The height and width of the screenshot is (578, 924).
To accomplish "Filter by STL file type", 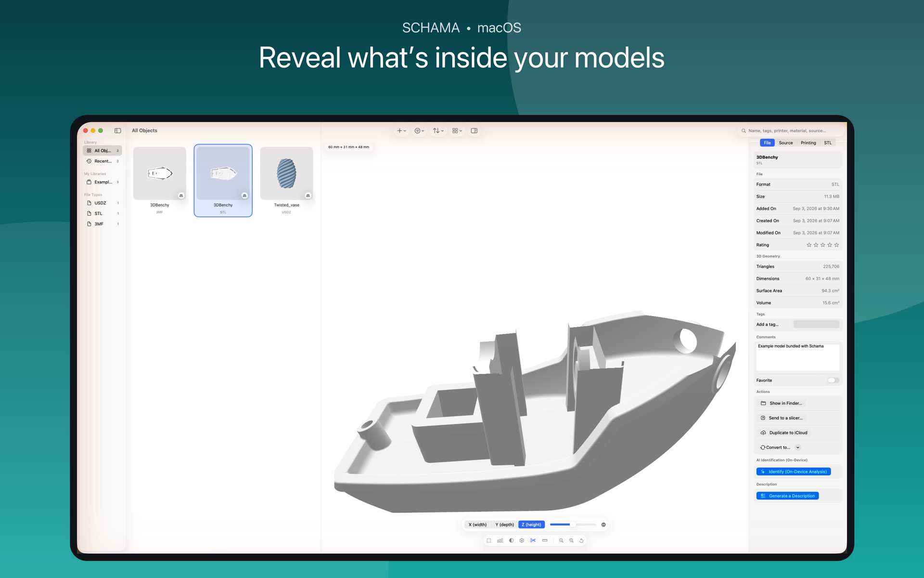I will (x=103, y=213).
